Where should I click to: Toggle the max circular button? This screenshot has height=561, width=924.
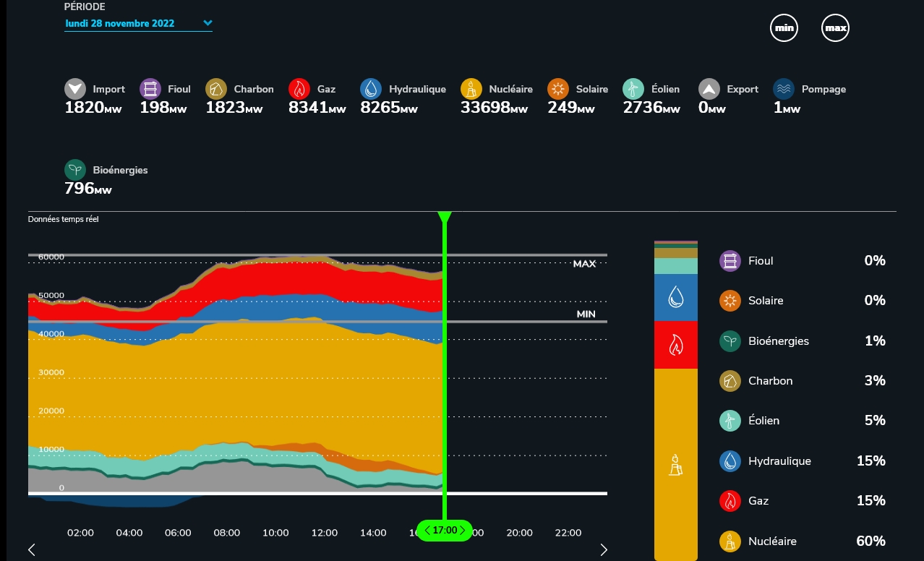point(835,28)
